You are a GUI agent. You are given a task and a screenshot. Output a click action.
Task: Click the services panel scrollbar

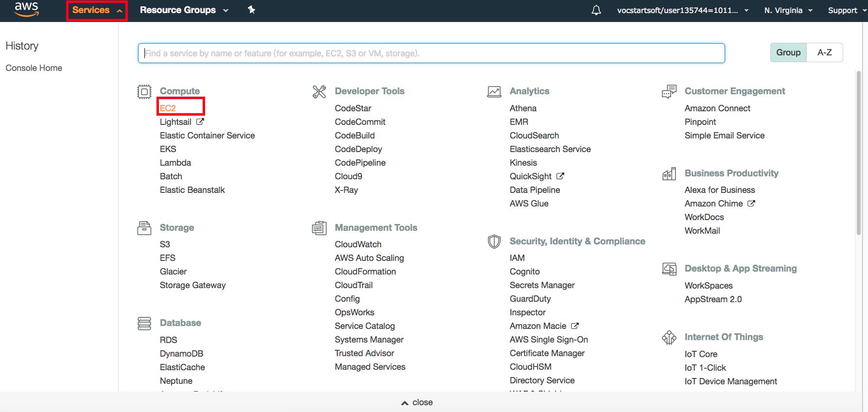[859, 153]
